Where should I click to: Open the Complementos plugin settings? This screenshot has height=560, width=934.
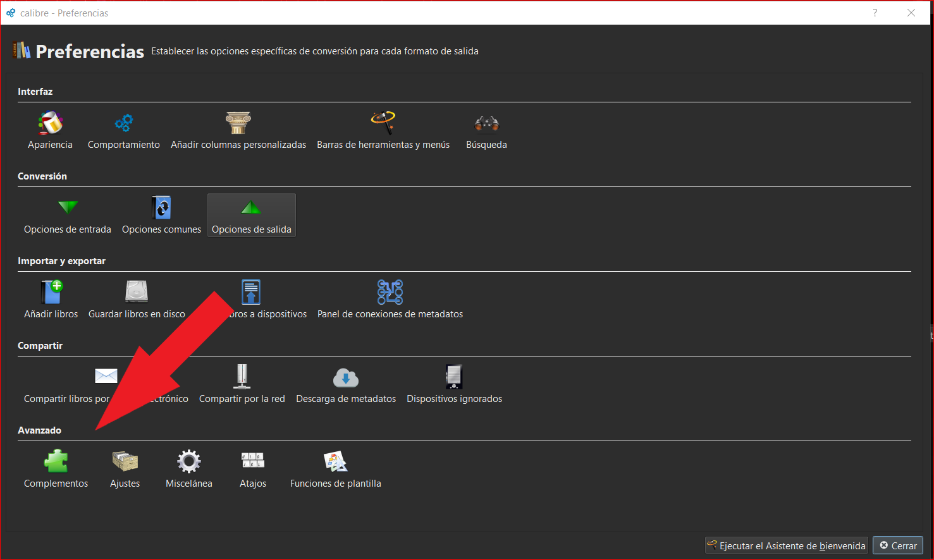[x=56, y=470]
